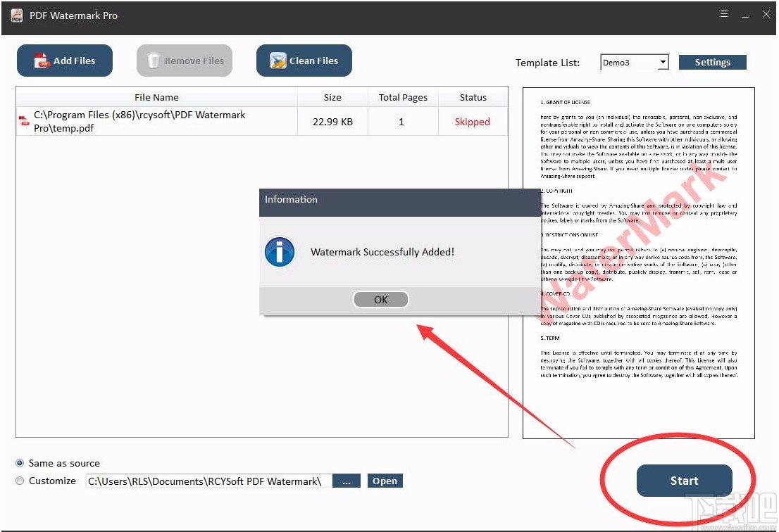The height and width of the screenshot is (532, 779).
Task: Click the Total Pages column header
Action: click(403, 97)
